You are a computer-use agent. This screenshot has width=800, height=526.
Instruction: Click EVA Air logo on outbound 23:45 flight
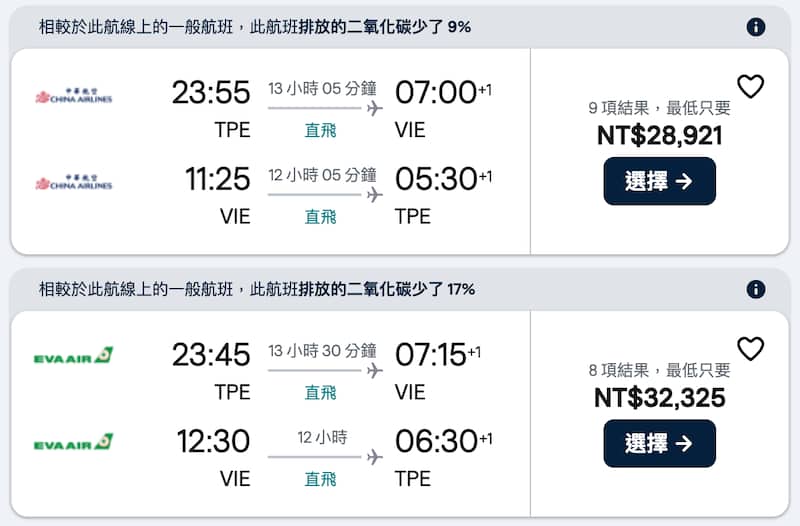click(73, 356)
